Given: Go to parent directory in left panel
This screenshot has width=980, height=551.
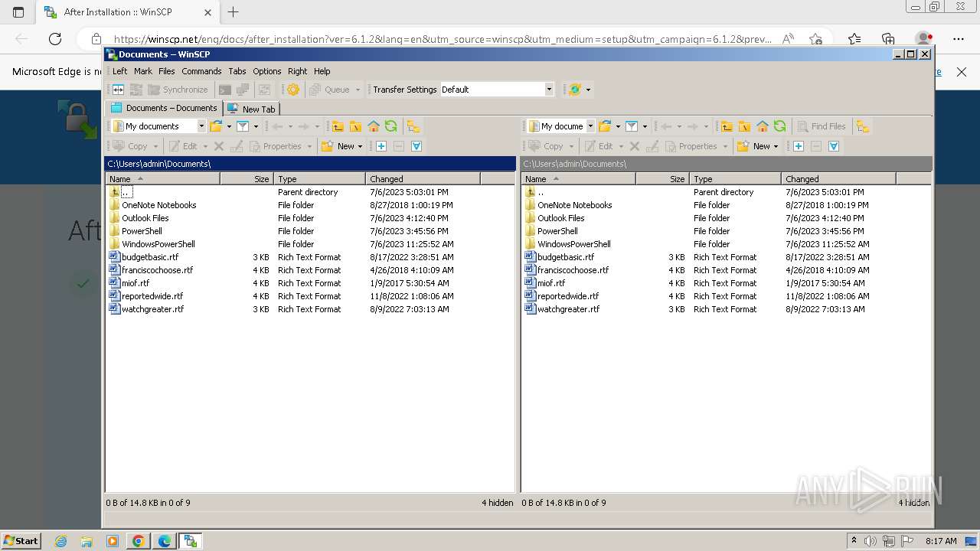Looking at the screenshot, I should click(x=338, y=126).
